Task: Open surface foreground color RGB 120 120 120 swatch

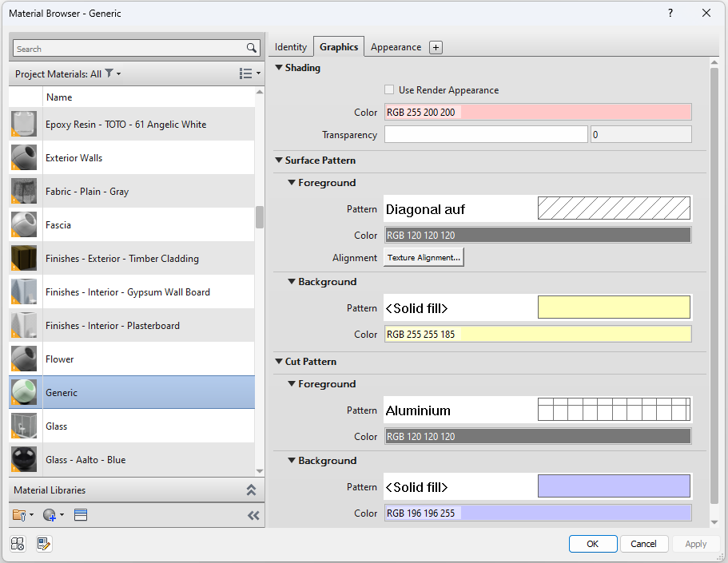Action: click(x=538, y=236)
